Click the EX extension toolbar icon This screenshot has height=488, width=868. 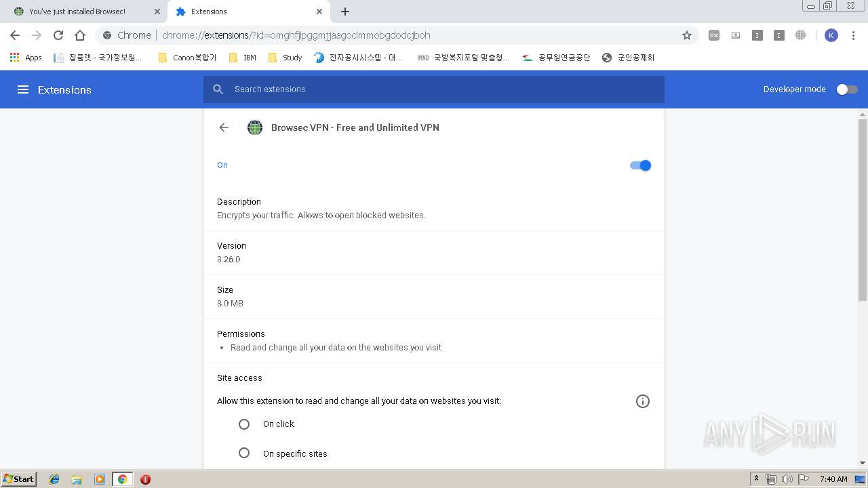[714, 35]
